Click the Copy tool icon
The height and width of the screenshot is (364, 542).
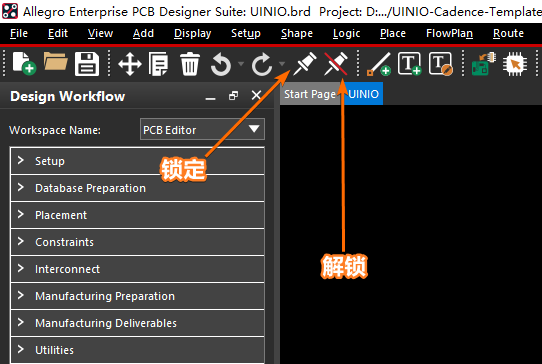tap(159, 64)
